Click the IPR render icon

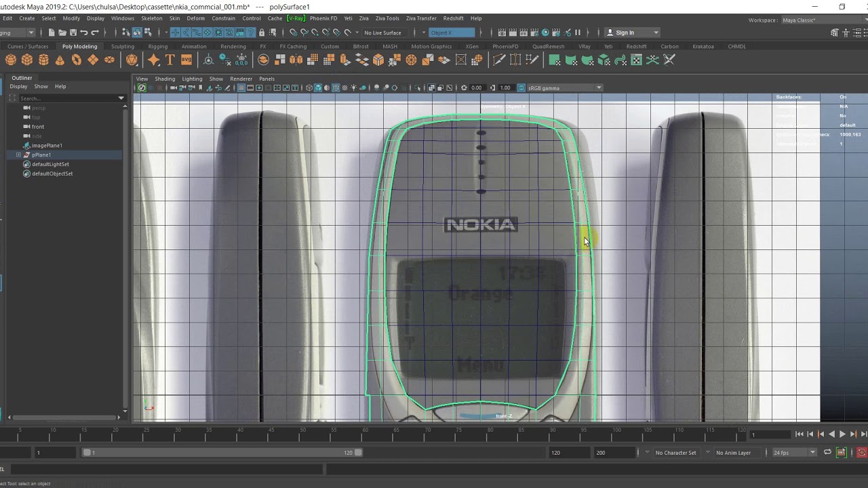coord(524,33)
